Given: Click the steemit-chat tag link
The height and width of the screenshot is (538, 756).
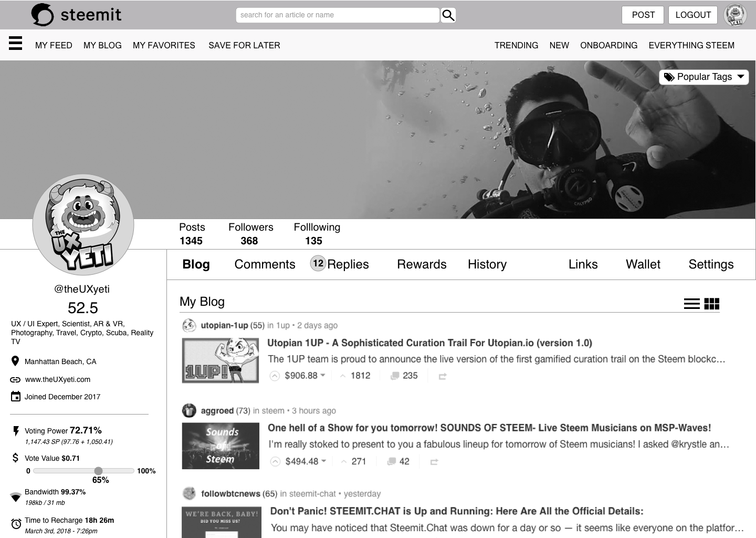Looking at the screenshot, I should click(312, 494).
